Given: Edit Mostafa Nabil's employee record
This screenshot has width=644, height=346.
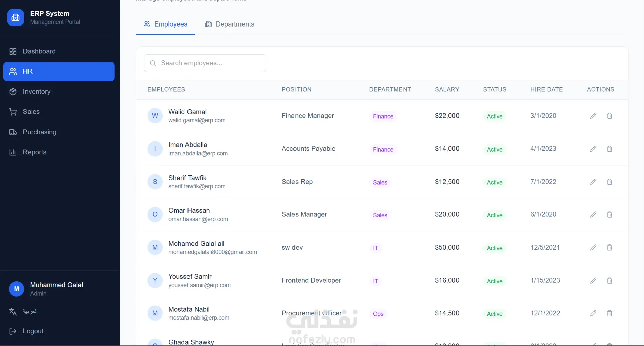Looking at the screenshot, I should [593, 313].
